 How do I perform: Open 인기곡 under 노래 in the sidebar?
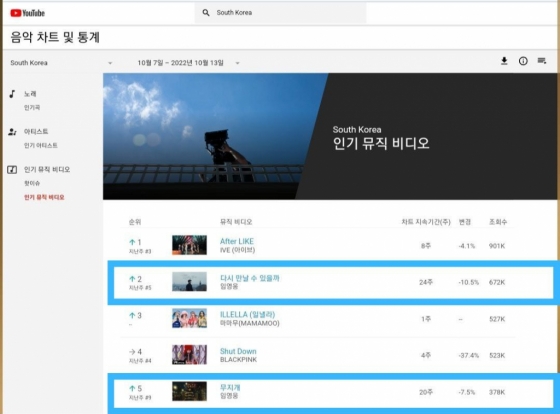(32, 108)
